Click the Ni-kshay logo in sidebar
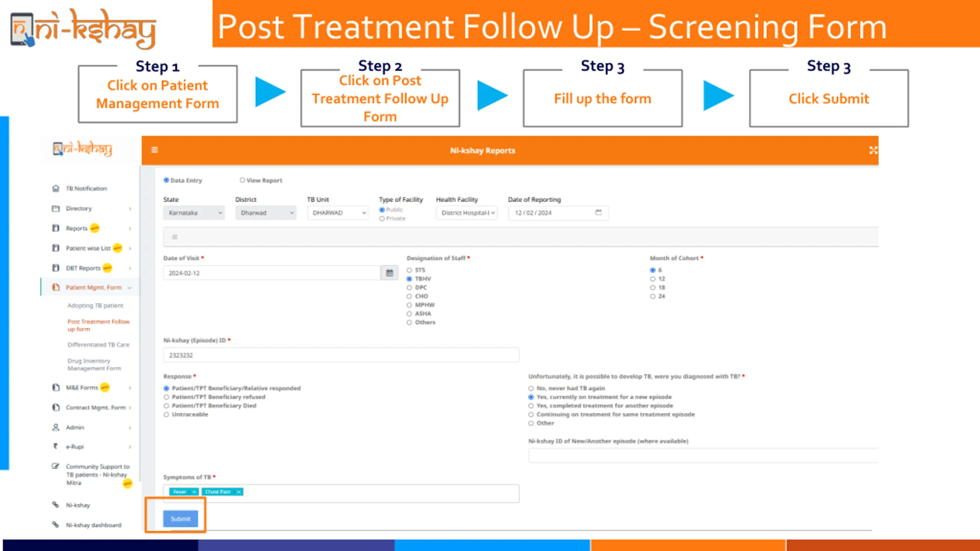Viewport: 980px width, 551px height. (82, 148)
